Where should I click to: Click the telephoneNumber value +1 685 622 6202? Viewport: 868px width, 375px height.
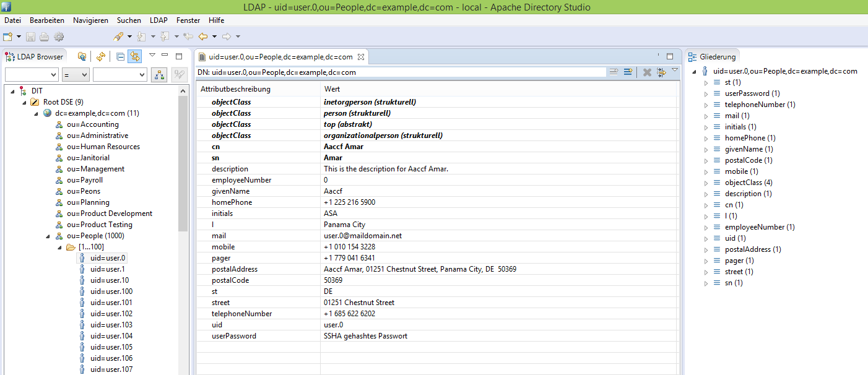pyautogui.click(x=349, y=314)
